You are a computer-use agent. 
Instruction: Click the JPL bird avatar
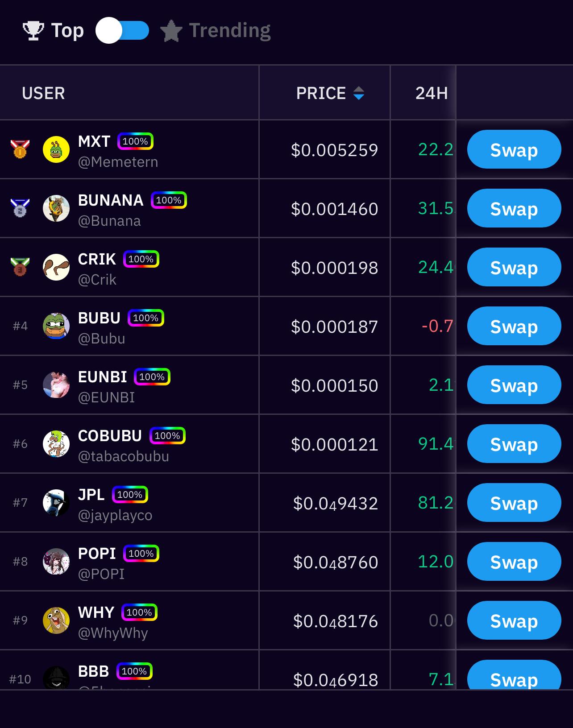click(x=56, y=503)
